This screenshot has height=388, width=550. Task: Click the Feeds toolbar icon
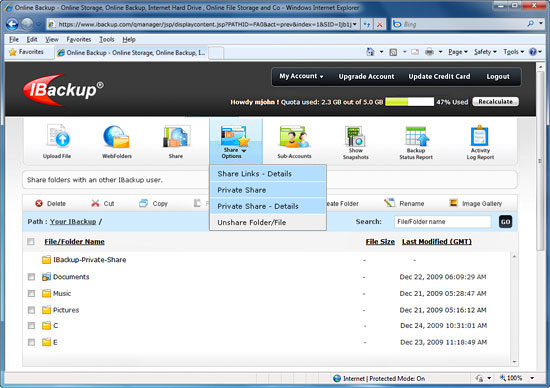[x=393, y=52]
